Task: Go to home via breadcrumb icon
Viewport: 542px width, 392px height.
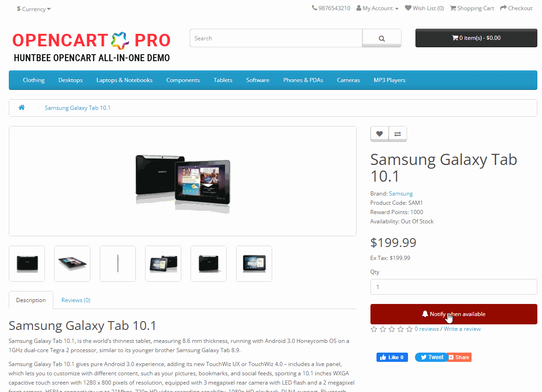Action: point(21,107)
